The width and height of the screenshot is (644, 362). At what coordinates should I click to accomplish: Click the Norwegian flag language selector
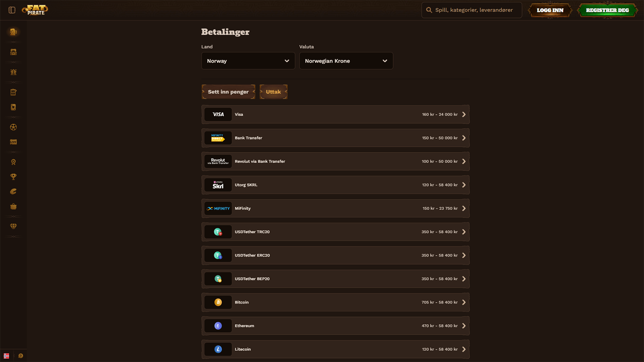pos(6,356)
